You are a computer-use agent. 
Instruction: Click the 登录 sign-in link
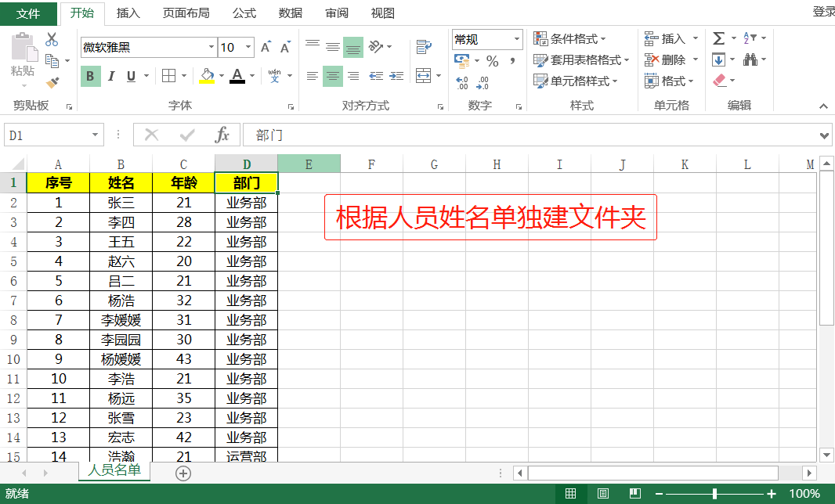pos(823,12)
